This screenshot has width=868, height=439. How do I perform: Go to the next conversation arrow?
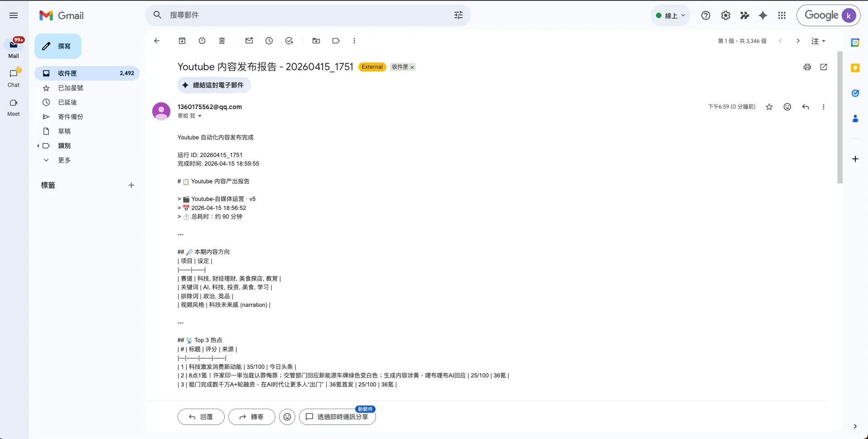798,41
